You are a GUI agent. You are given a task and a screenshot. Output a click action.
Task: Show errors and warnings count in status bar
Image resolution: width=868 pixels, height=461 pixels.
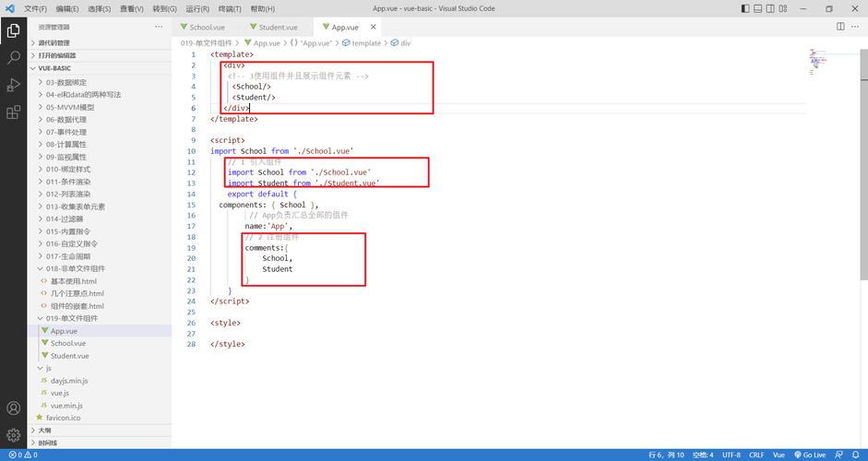coord(23,455)
